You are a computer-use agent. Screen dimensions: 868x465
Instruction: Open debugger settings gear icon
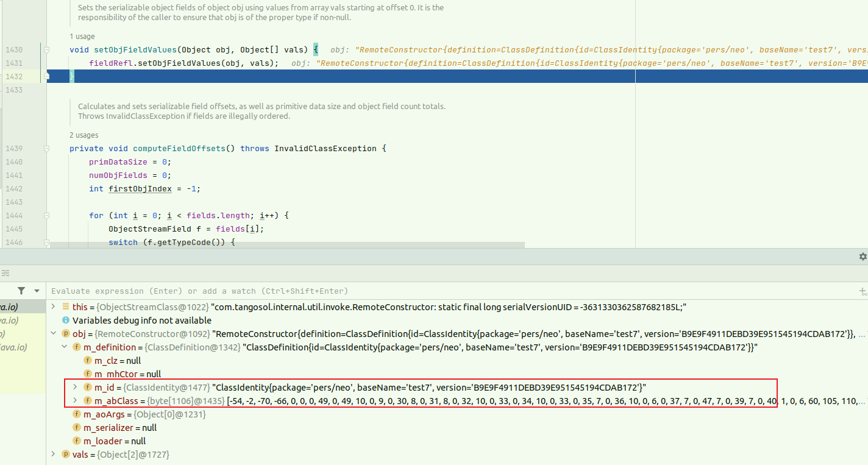tap(863, 257)
